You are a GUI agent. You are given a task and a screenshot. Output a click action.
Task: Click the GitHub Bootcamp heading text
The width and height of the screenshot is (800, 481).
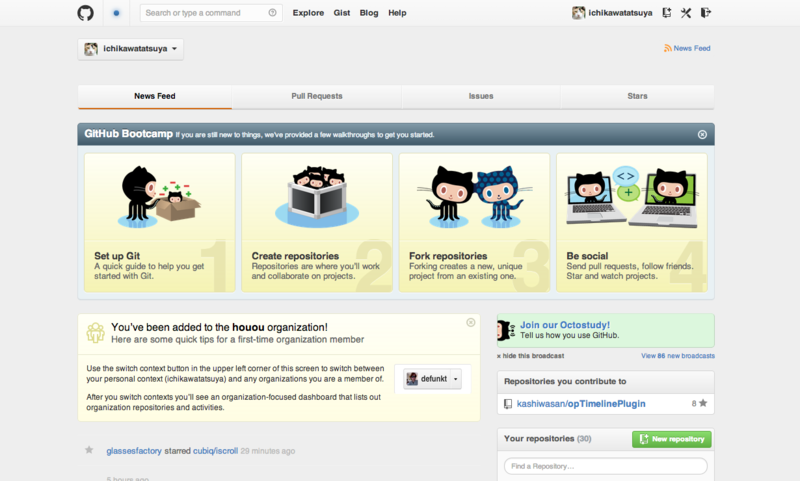129,134
